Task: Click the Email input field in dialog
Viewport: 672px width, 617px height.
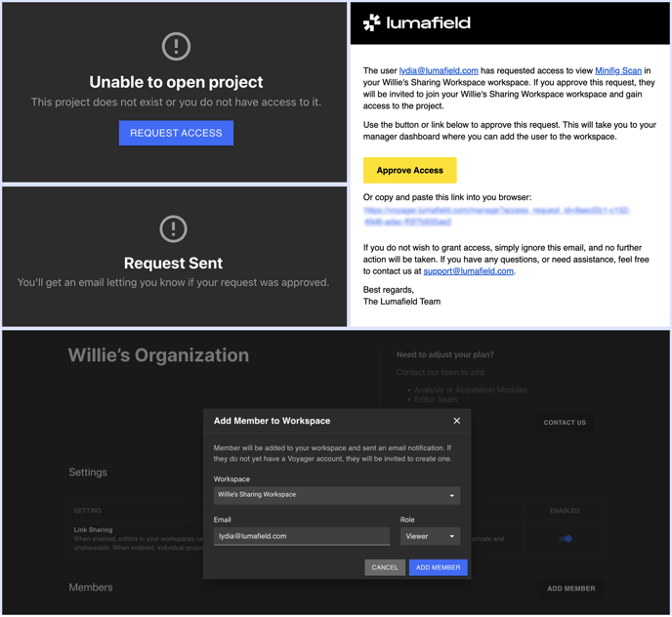Action: coord(301,536)
